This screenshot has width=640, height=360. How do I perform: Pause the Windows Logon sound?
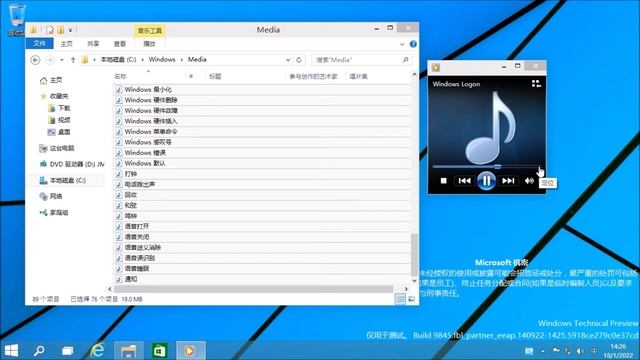486,180
